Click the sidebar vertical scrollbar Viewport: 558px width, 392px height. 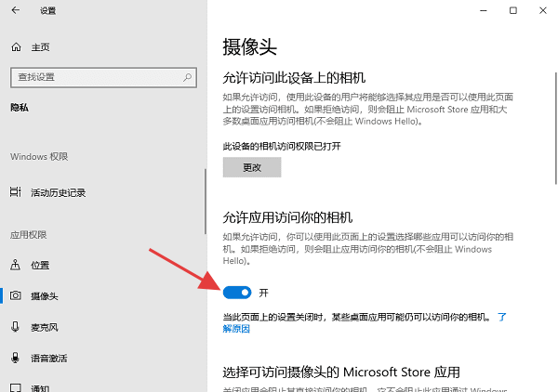206,200
